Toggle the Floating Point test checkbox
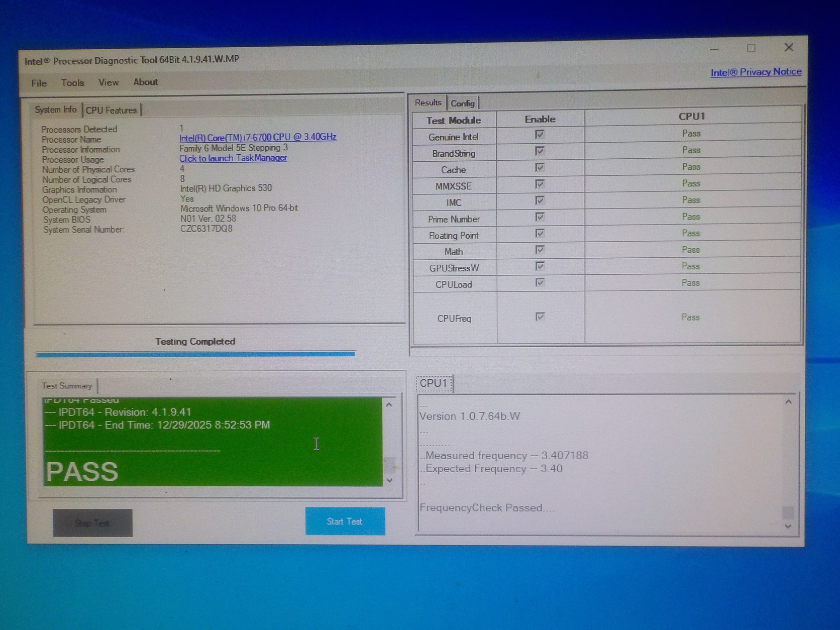This screenshot has width=840, height=630. click(x=540, y=233)
